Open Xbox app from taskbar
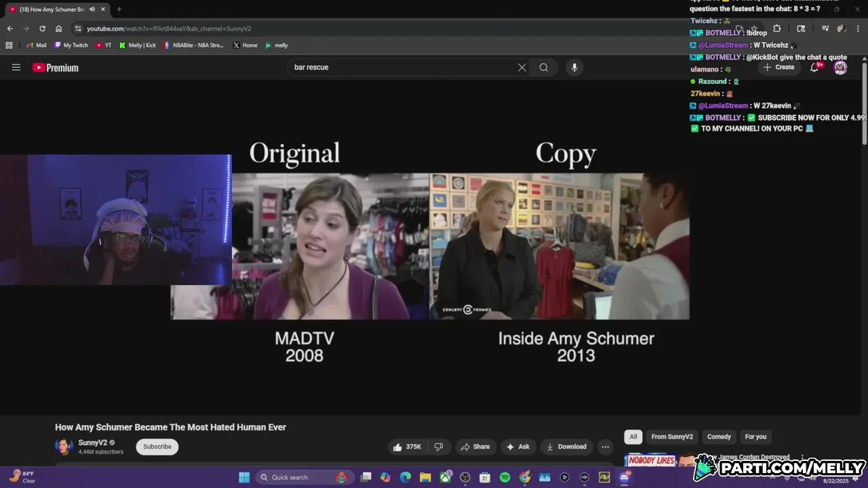Screen dimensions: 868x488 pyautogui.click(x=446, y=477)
